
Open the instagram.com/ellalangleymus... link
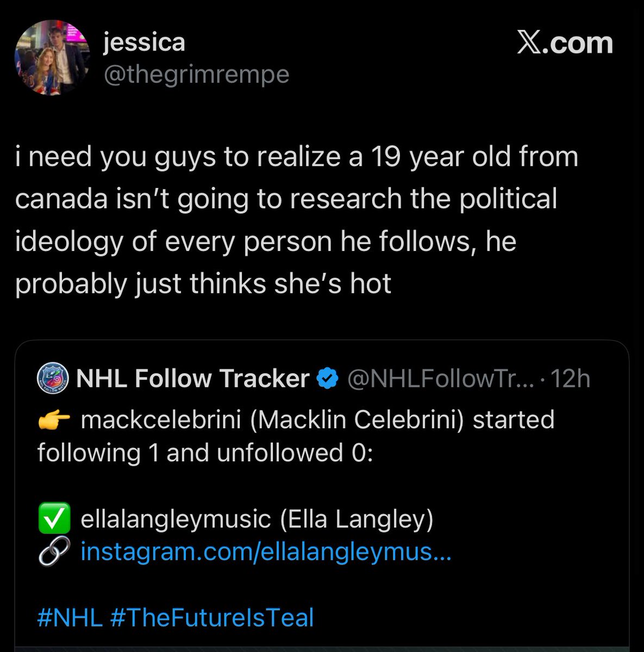(266, 552)
